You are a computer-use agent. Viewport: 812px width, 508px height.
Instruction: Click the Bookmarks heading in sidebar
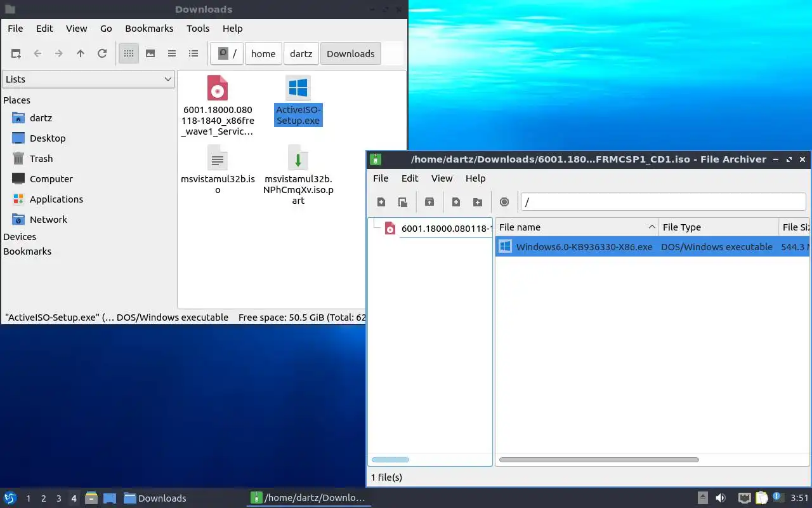point(27,251)
